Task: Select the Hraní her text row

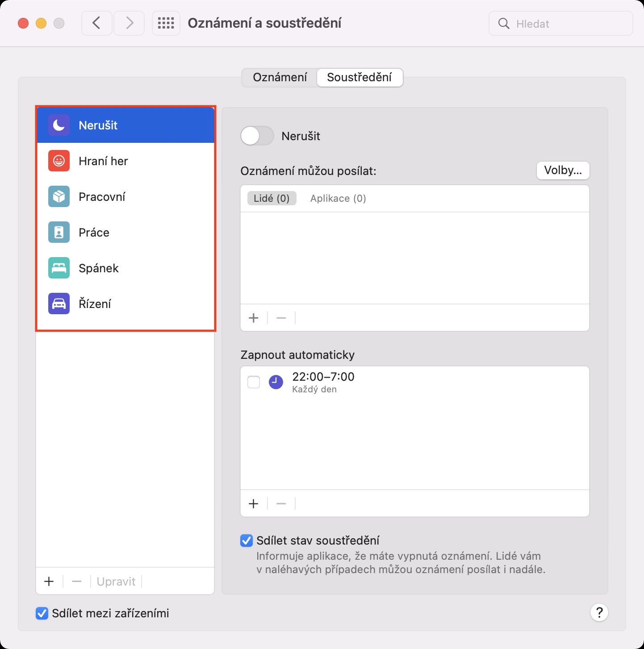Action: pyautogui.click(x=126, y=161)
